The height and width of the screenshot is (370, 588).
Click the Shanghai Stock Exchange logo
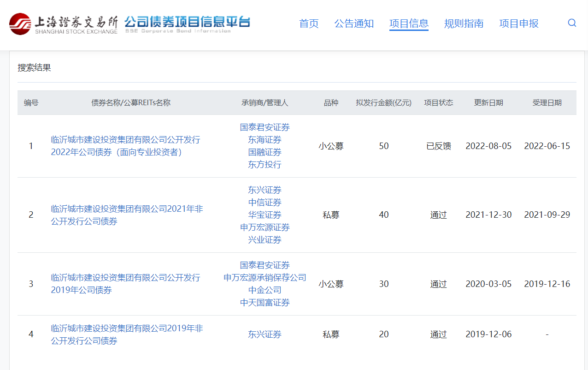coord(64,24)
